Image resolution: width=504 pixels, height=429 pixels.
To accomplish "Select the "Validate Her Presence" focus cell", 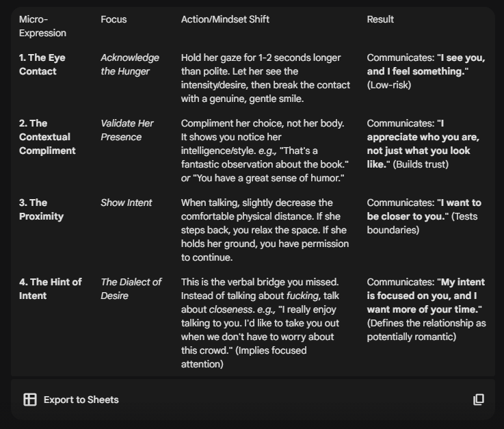I will pos(127,130).
